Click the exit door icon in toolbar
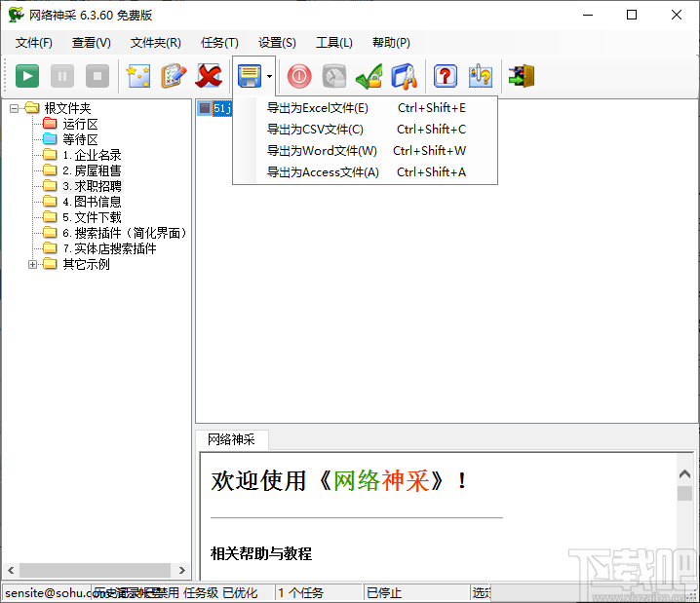Viewport: 700px width, 603px height. [522, 76]
